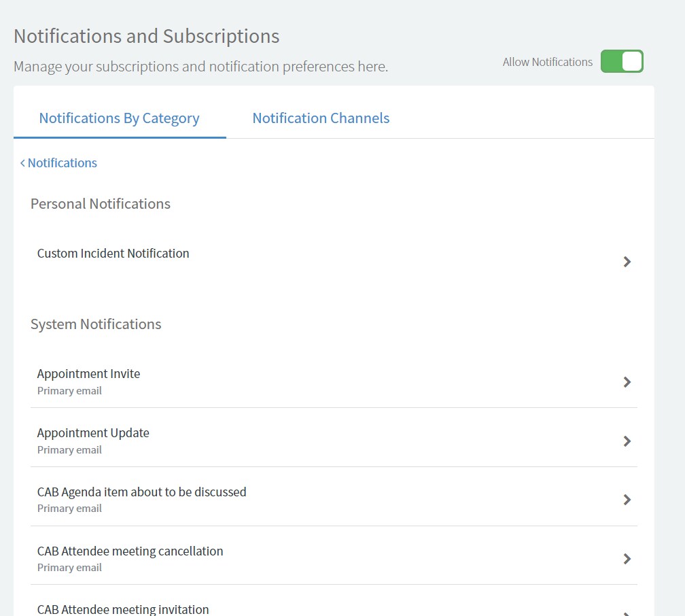Expand CAB Attendee meeting cancellation

[x=130, y=551]
